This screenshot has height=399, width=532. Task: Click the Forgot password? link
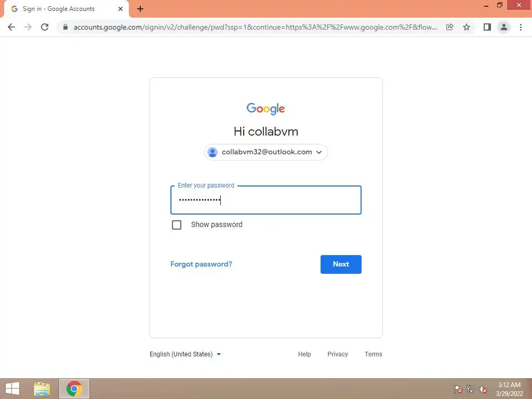201,264
